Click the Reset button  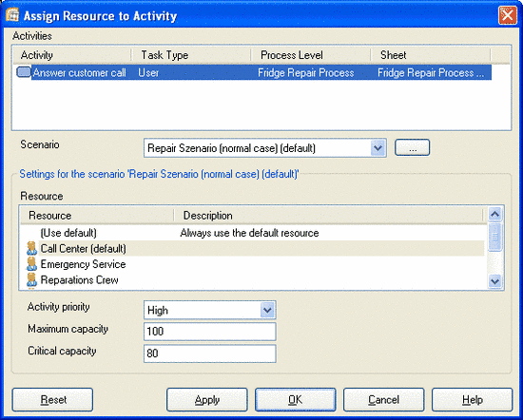52,399
